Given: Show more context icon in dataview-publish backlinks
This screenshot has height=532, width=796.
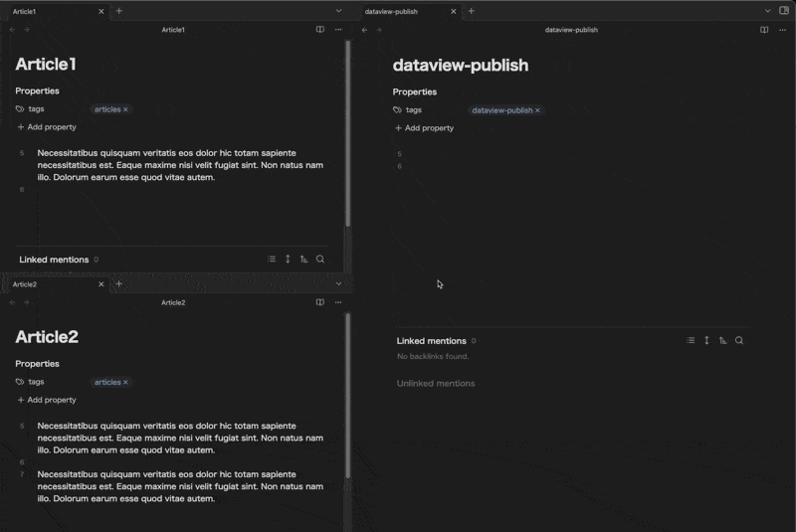Looking at the screenshot, I should click(706, 340).
